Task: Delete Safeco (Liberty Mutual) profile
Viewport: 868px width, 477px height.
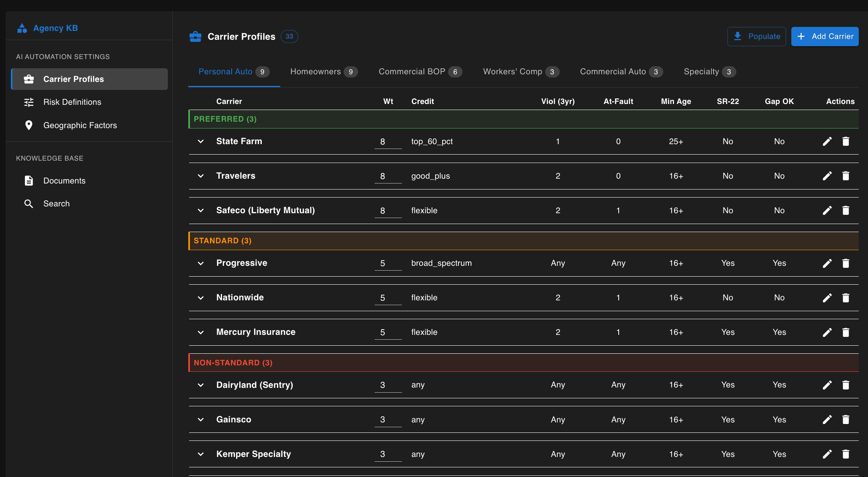Action: (846, 210)
